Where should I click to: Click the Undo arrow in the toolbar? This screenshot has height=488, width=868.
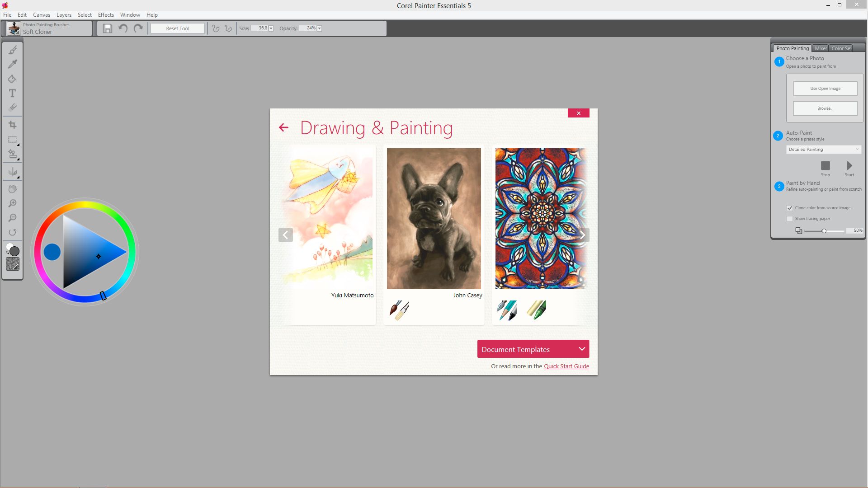123,28
